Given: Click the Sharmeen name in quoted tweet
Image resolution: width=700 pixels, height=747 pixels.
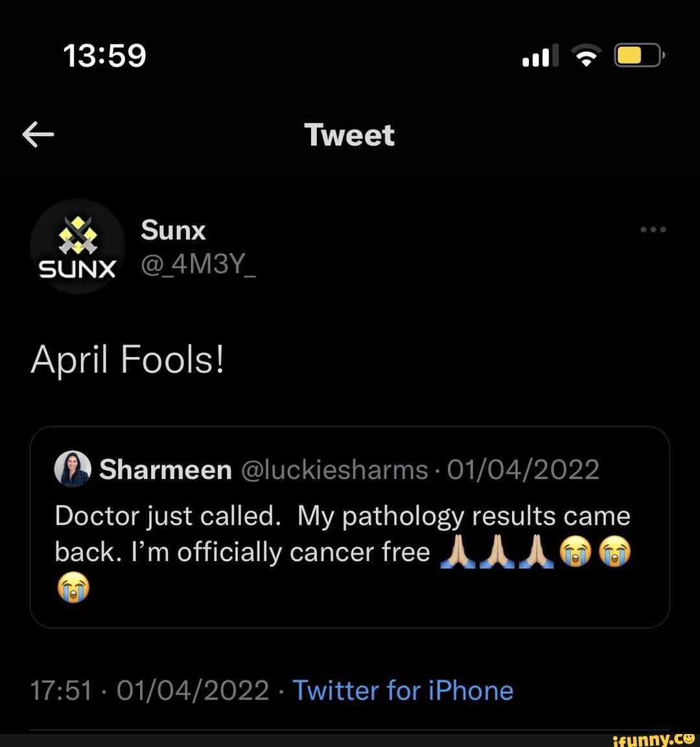Looking at the screenshot, I should pyautogui.click(x=165, y=469).
